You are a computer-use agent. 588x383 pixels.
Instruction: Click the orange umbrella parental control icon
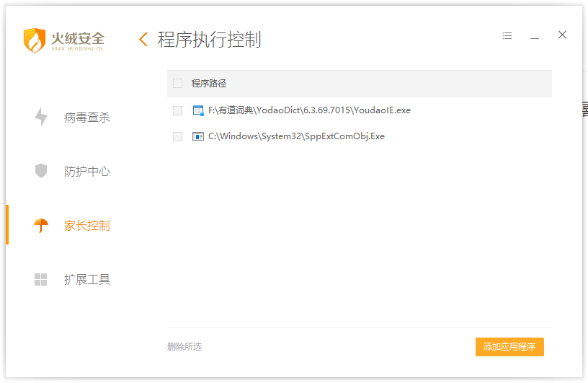41,226
